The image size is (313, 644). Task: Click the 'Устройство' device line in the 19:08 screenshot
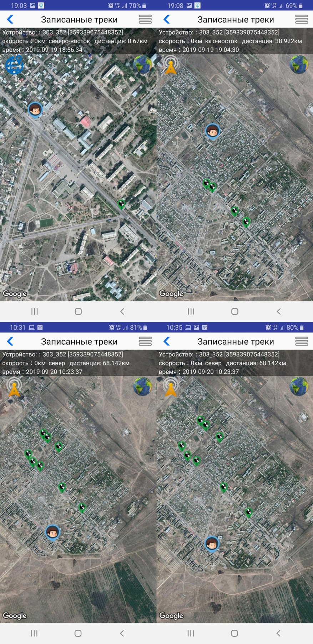(219, 33)
